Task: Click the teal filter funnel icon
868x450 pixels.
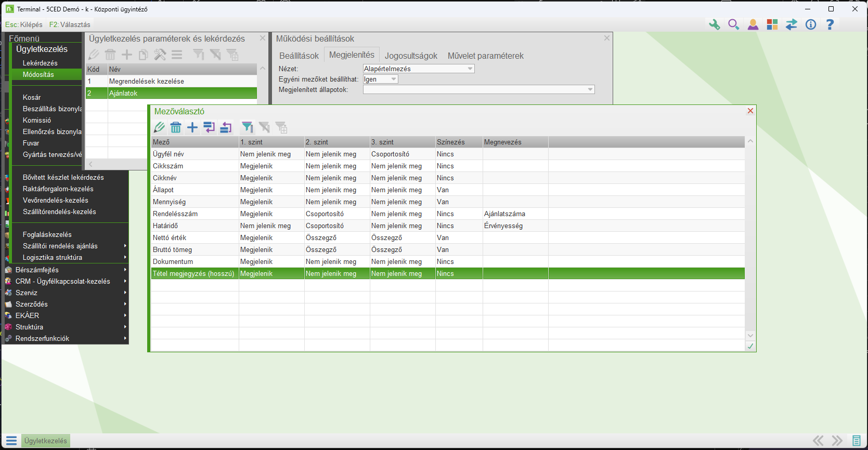Action: [247, 127]
